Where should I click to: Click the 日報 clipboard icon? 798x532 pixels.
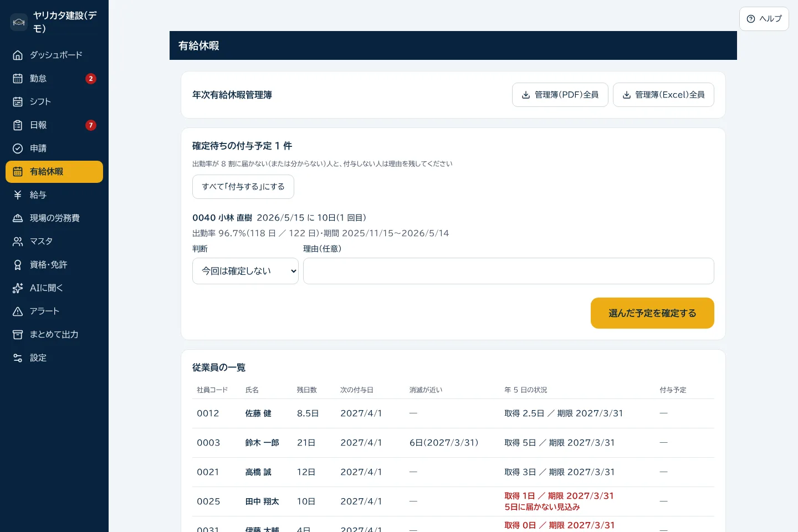pos(18,125)
